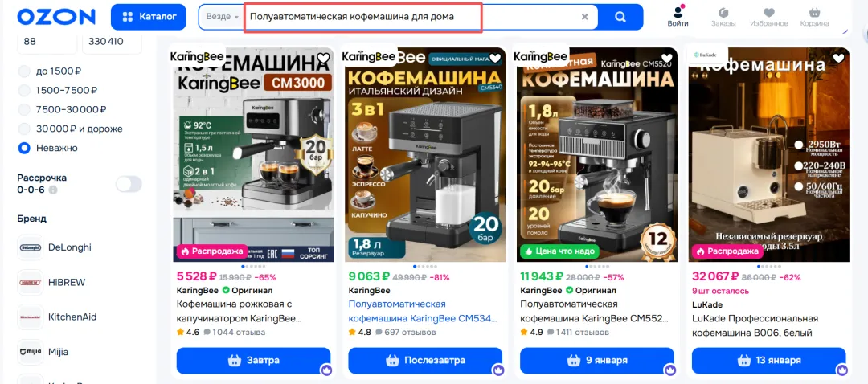Screen dimensions: 868x384
Task: Click the Завтра add-to-cart button
Action: click(253, 360)
